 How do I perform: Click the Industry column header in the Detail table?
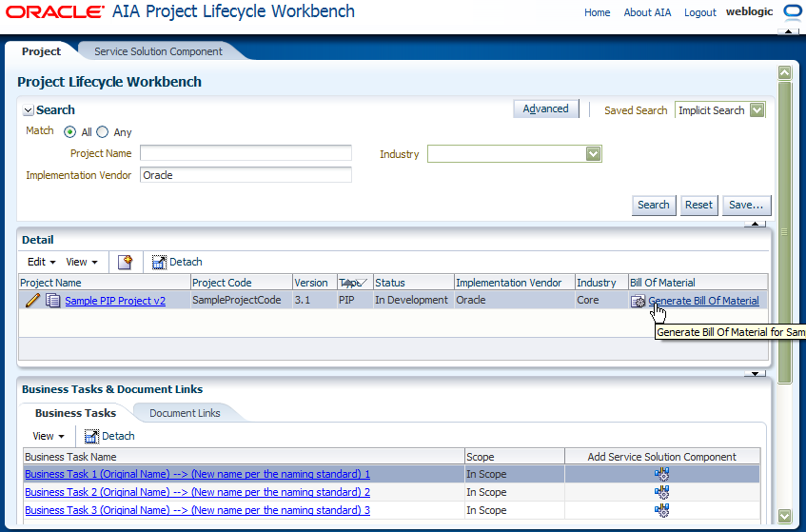(x=601, y=283)
